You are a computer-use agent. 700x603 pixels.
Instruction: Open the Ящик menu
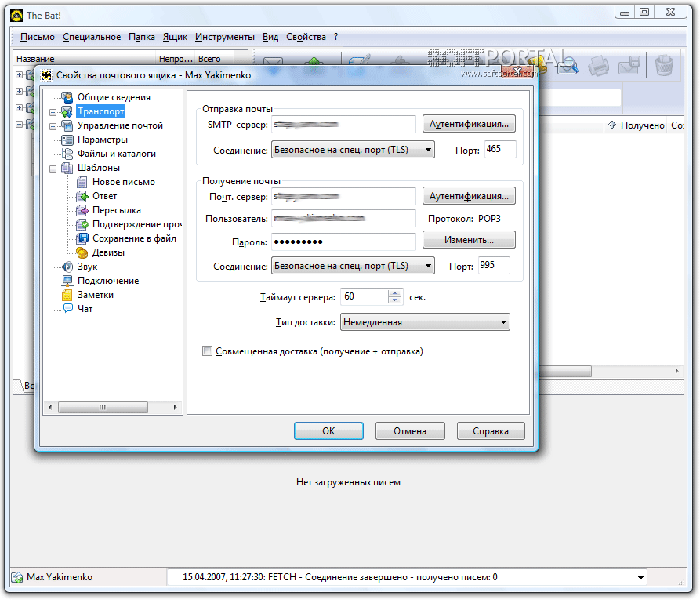(175, 37)
